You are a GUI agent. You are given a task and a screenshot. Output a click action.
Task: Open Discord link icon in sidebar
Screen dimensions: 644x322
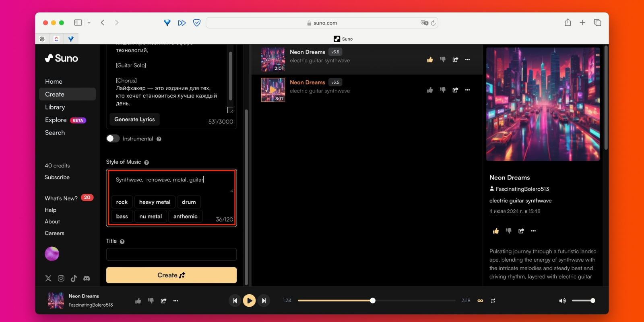point(87,279)
